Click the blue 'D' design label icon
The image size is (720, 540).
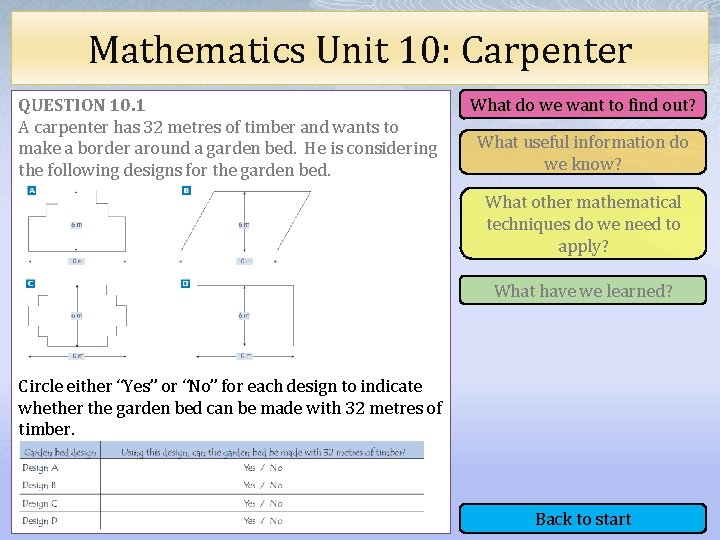pos(185,283)
